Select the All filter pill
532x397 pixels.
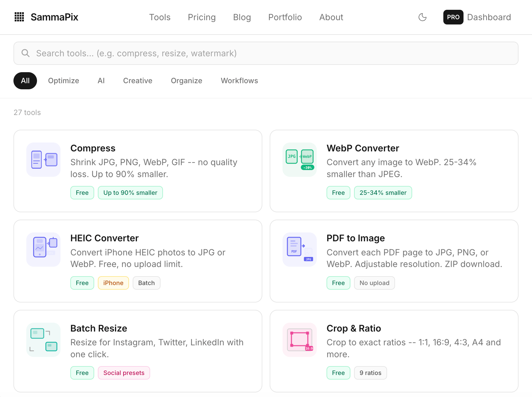[25, 81]
